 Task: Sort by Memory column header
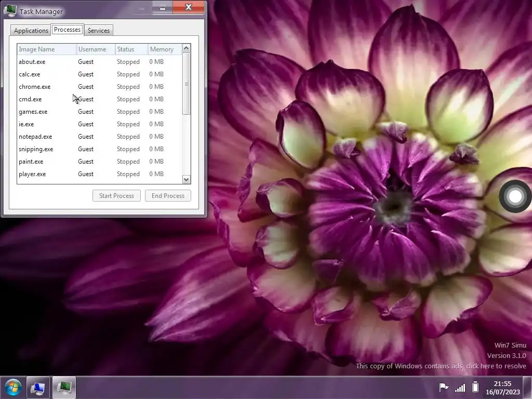pos(165,49)
